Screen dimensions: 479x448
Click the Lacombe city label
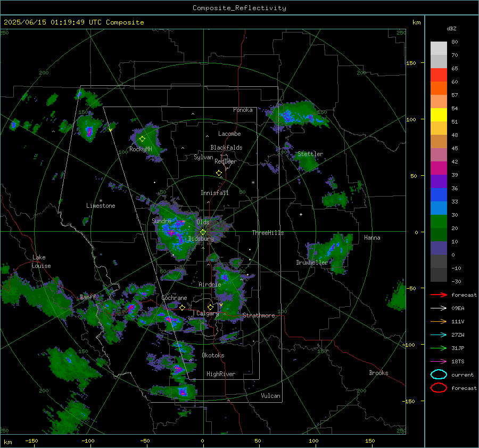[x=229, y=134]
